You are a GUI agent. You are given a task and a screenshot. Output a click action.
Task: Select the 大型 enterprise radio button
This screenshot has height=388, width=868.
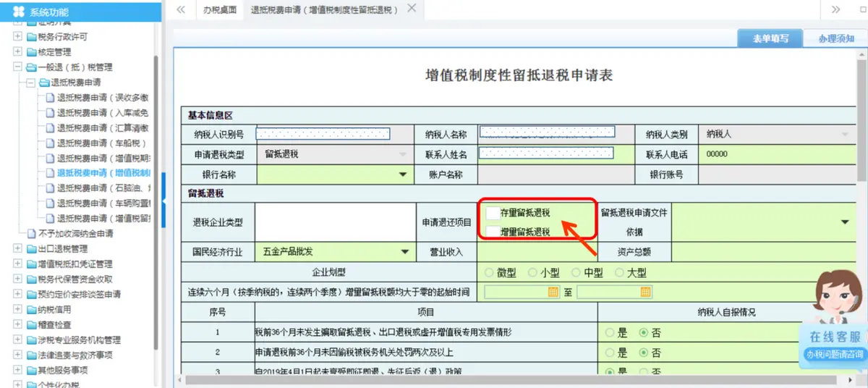tap(619, 273)
